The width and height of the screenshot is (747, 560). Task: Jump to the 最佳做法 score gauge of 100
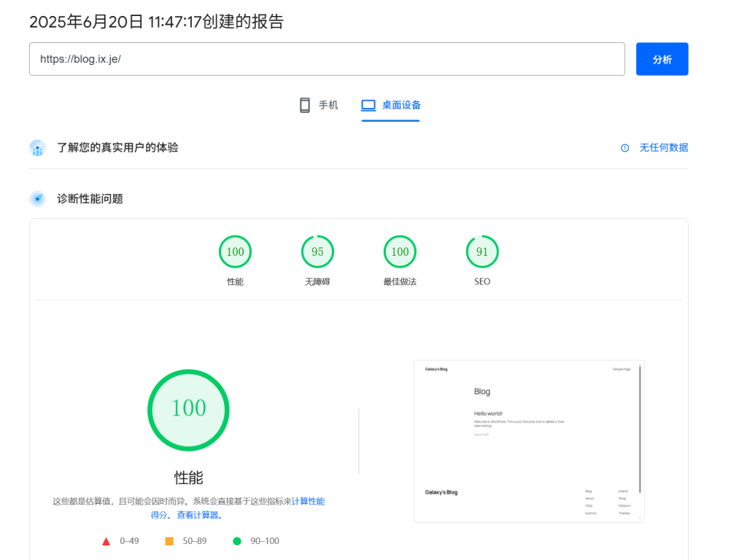pos(400,252)
